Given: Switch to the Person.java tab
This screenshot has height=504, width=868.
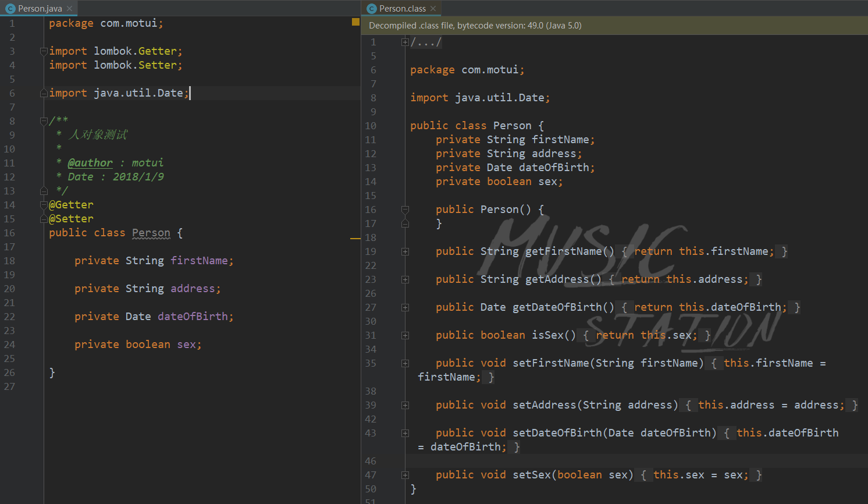Looking at the screenshot, I should click(x=39, y=8).
